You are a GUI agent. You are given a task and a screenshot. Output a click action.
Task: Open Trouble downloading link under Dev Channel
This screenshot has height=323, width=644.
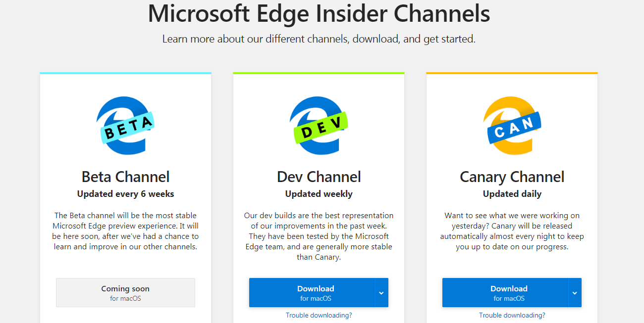click(319, 315)
